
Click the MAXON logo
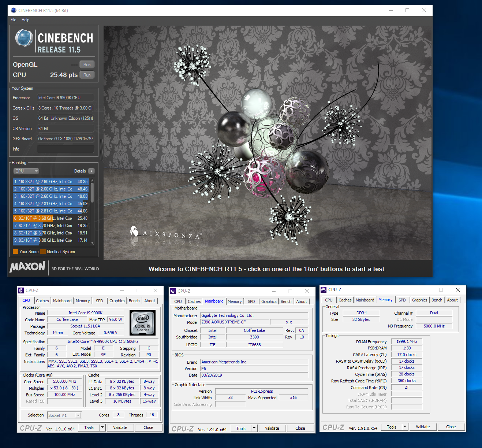[27, 267]
